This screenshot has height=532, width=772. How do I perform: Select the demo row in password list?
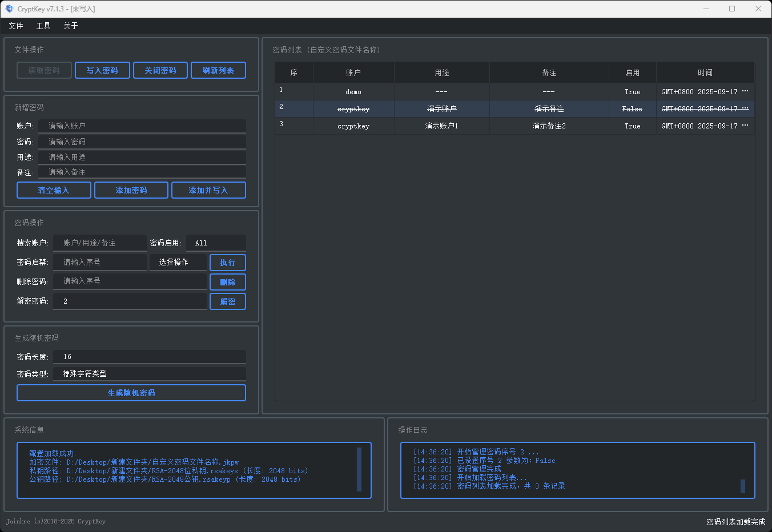pos(353,92)
